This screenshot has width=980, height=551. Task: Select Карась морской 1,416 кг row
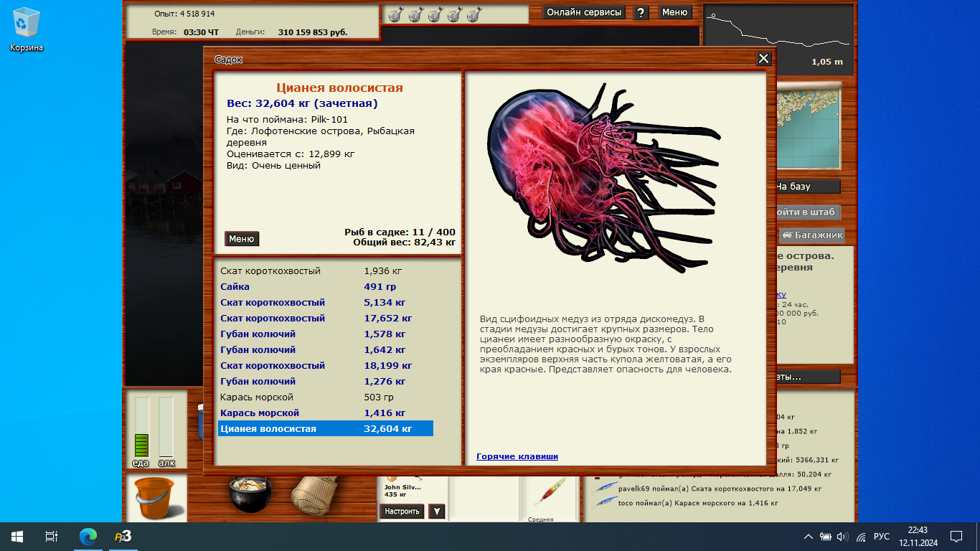click(x=326, y=413)
